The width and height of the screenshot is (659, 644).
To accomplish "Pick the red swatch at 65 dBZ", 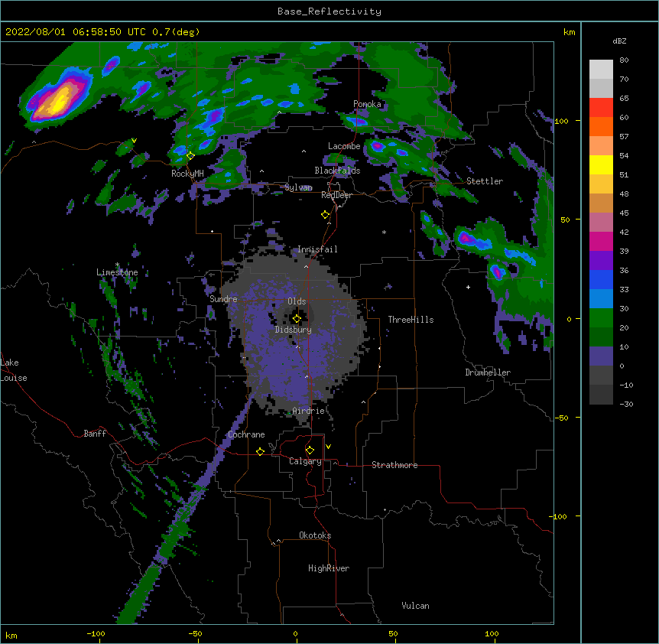I will 601,108.
